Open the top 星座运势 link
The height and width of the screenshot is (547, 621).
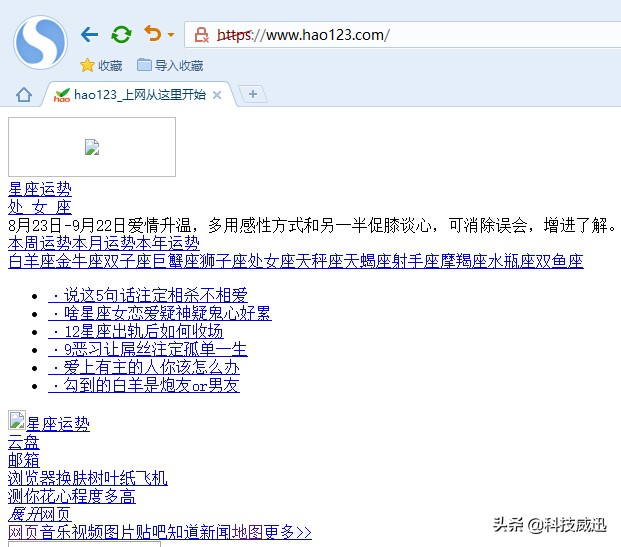tap(40, 189)
